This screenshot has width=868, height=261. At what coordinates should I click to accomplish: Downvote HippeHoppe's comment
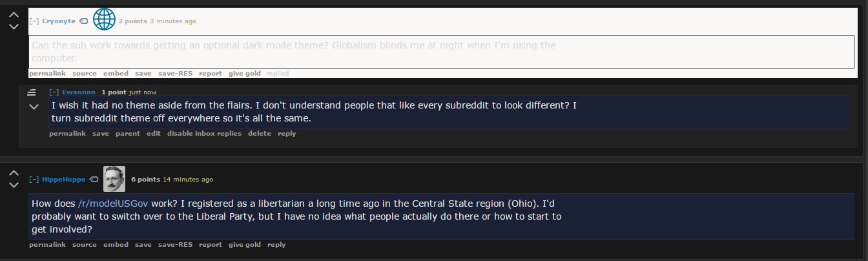(14, 185)
